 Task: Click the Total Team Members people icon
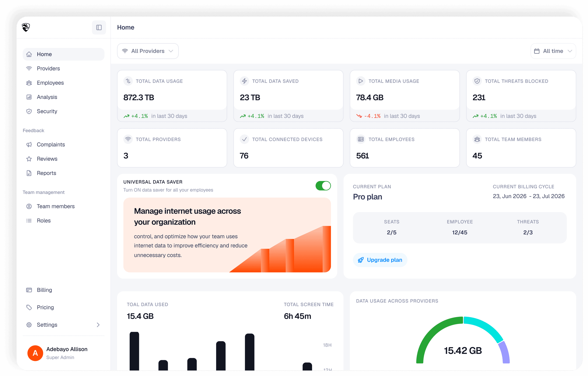pos(477,139)
